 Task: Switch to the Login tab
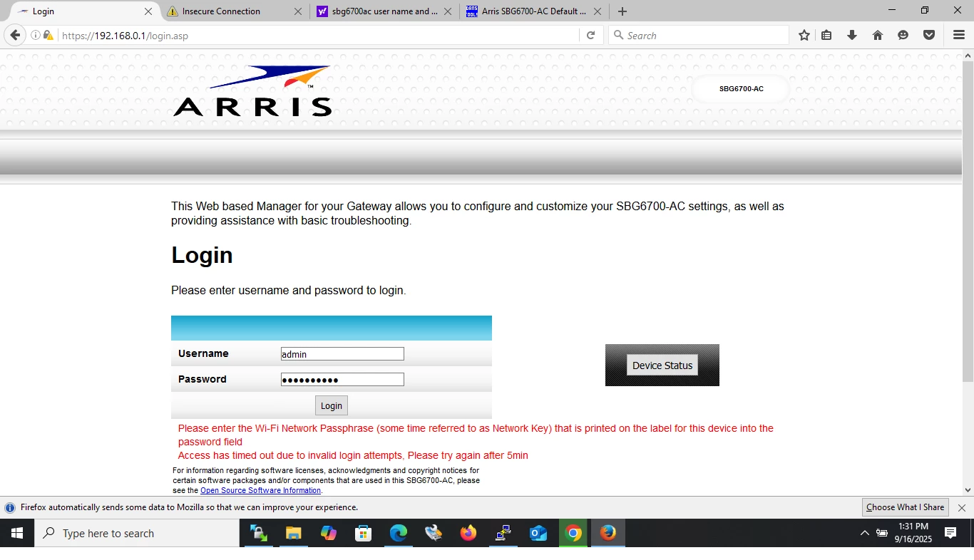(x=86, y=11)
